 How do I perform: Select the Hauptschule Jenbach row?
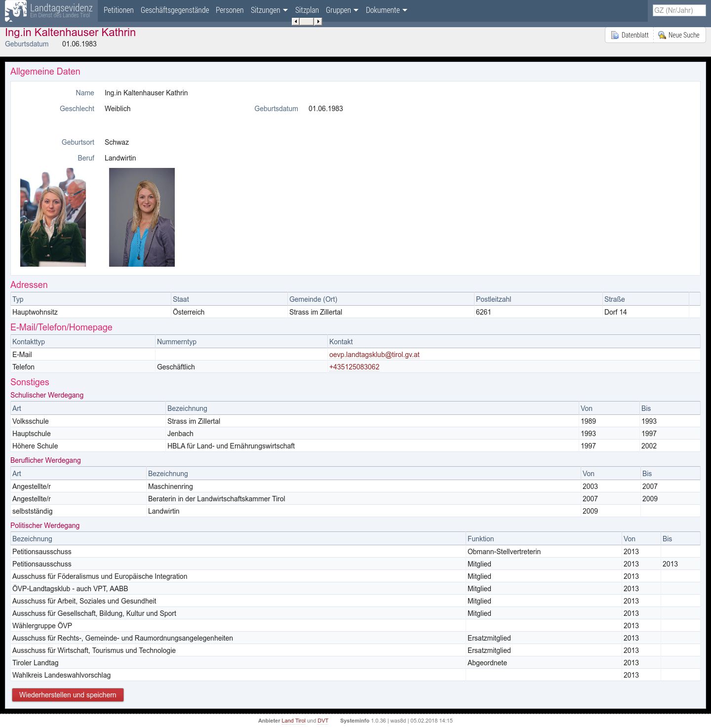(x=355, y=434)
